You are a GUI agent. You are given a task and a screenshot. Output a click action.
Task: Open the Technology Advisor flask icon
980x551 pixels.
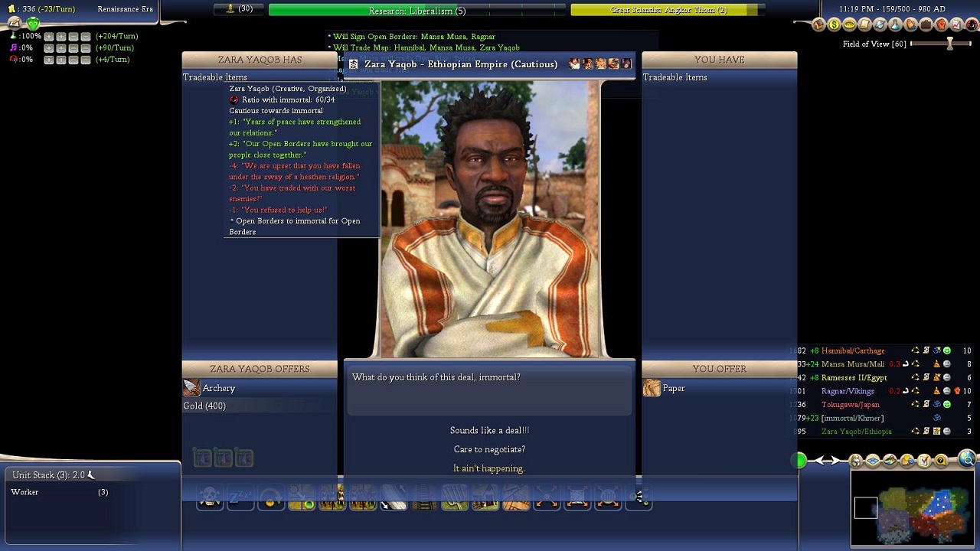[x=895, y=24]
